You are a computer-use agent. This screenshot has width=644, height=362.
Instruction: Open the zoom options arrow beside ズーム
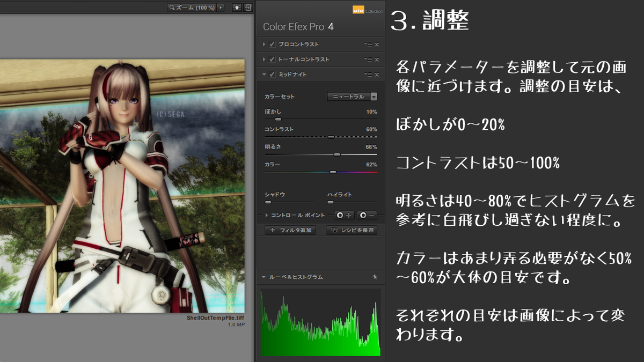(x=221, y=8)
